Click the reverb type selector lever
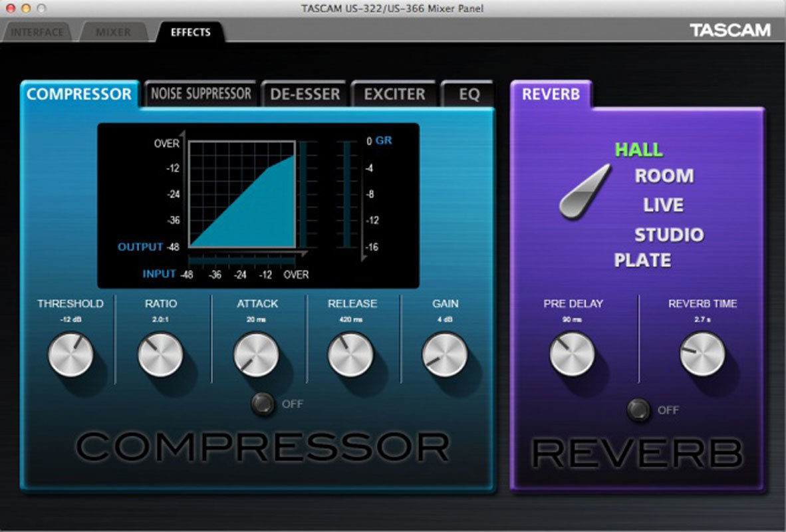 585,192
